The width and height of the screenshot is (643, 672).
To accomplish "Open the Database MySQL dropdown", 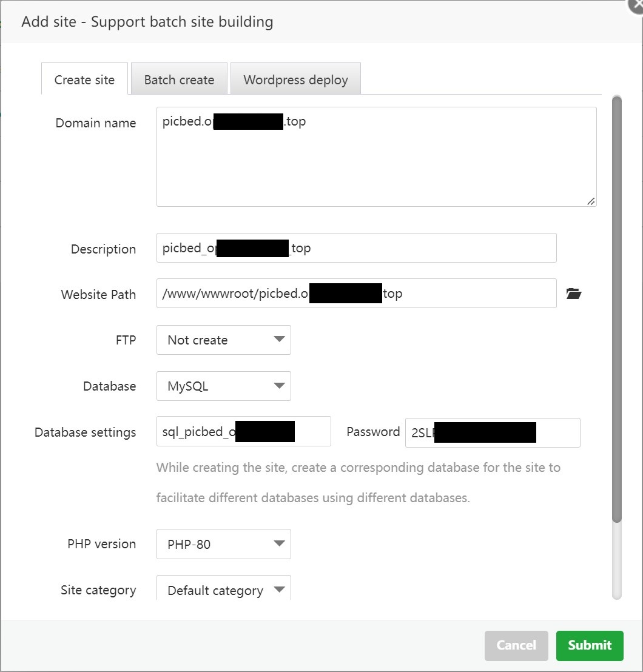I will pos(223,386).
